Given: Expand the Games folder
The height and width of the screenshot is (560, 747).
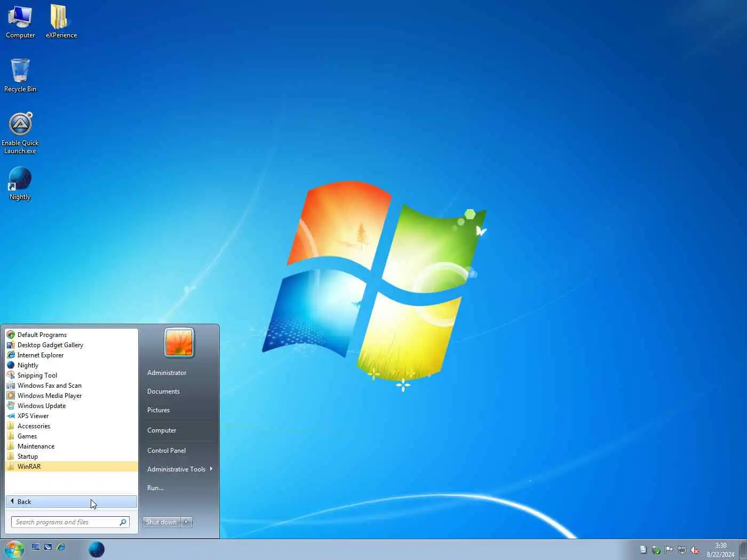Looking at the screenshot, I should pos(71,436).
